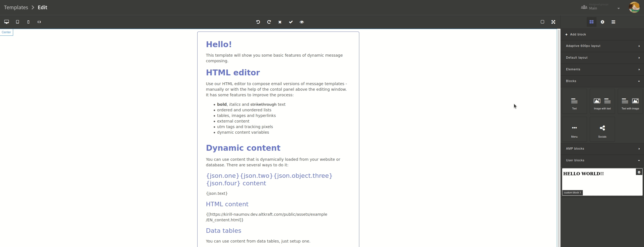Expand the AMP blocks section
The width and height of the screenshot is (644, 247).
(x=602, y=148)
